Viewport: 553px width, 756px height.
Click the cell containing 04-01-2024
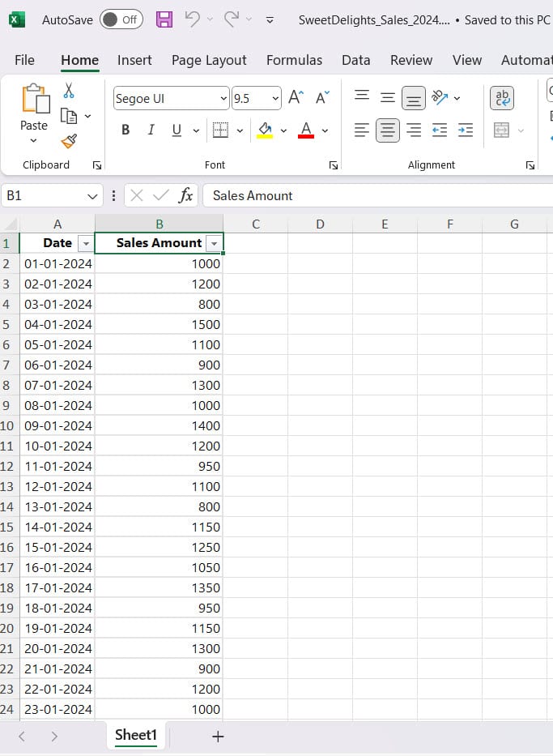point(57,324)
